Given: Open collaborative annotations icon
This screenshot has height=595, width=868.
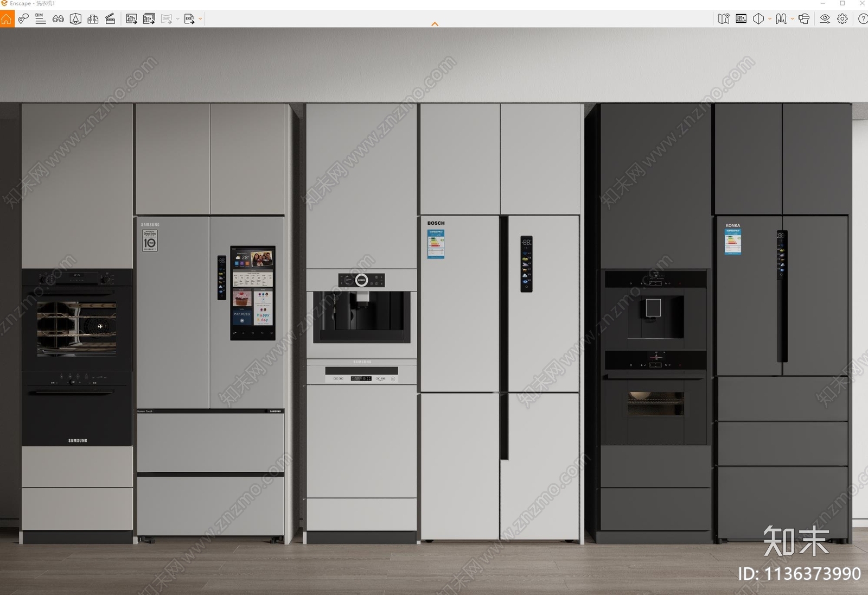Looking at the screenshot, I should [23, 19].
